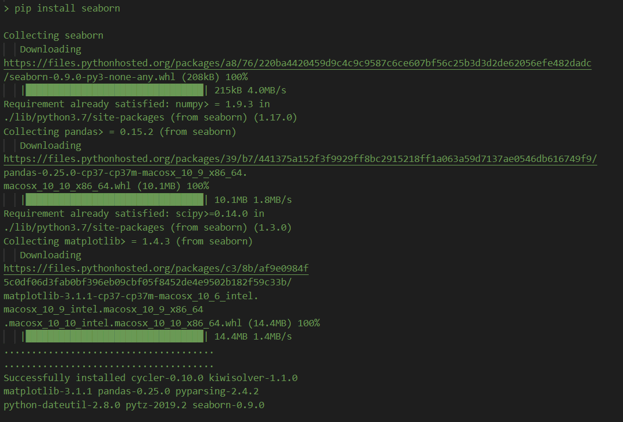The image size is (624, 422).
Task: Click the matplotlib-3.1.1-cp37 wheel filename
Action: tap(130, 296)
